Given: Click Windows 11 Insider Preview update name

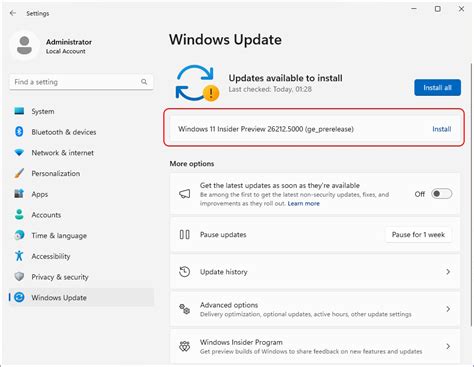Looking at the screenshot, I should pos(266,129).
